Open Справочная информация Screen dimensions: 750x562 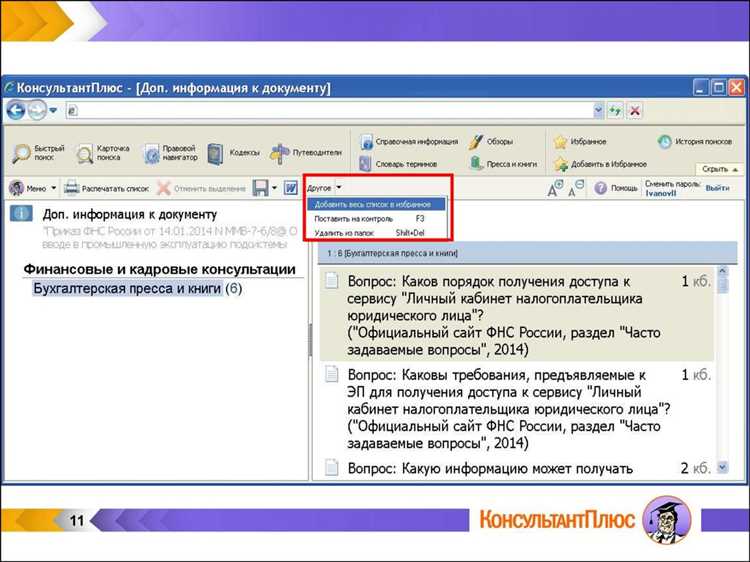tap(409, 142)
